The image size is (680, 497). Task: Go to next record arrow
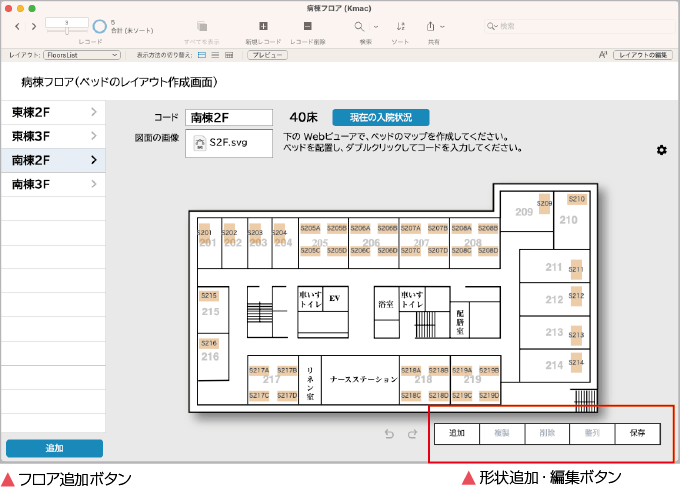coord(34,26)
